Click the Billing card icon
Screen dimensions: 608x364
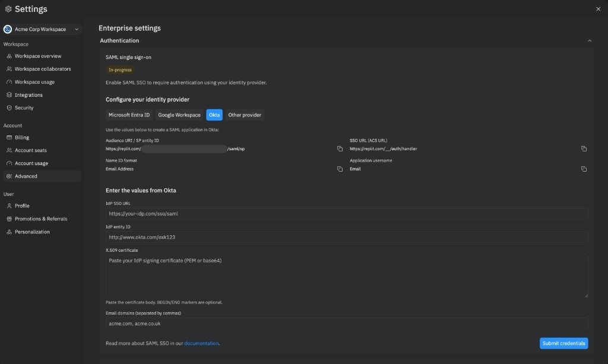9,138
